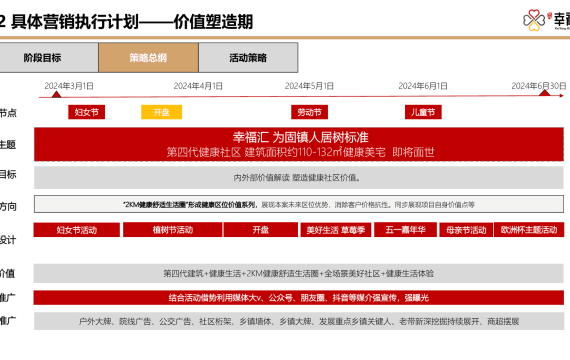Viewport: 570px width, 360px height.
Task: Click the 2024年3月1日 date label
Action: point(69,86)
